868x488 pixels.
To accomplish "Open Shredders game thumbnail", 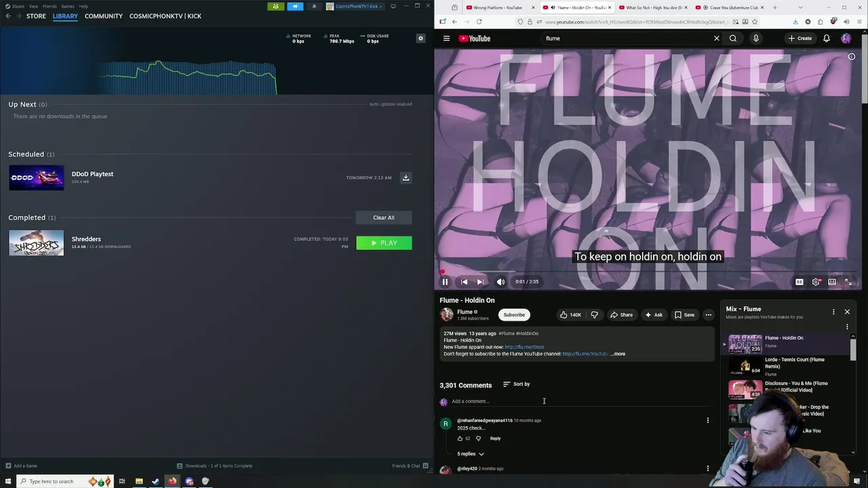I will (x=37, y=243).
